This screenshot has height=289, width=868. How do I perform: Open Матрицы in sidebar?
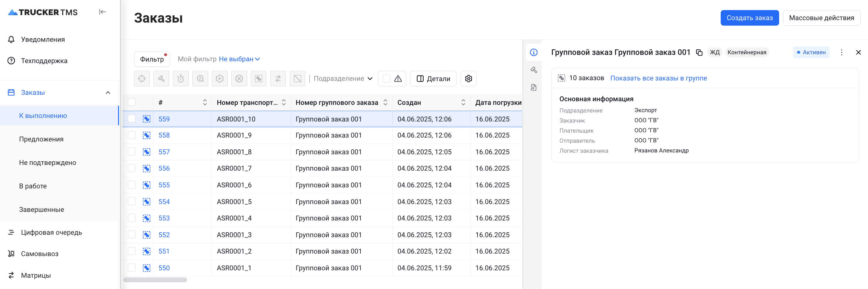pyautogui.click(x=36, y=275)
